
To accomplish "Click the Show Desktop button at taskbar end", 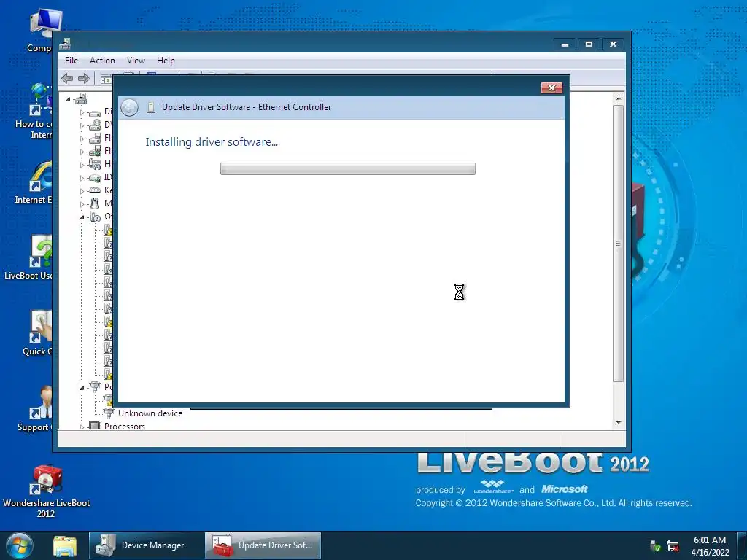I will click(x=742, y=545).
